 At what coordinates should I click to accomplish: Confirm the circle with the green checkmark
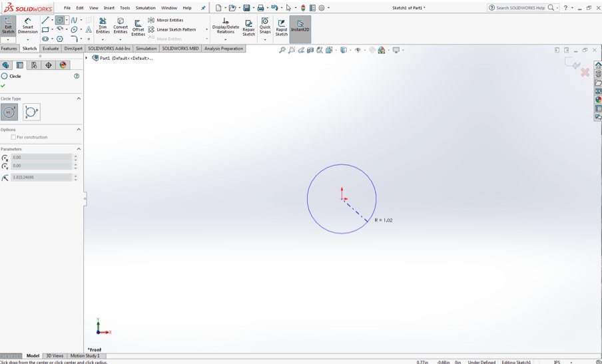(x=3, y=86)
